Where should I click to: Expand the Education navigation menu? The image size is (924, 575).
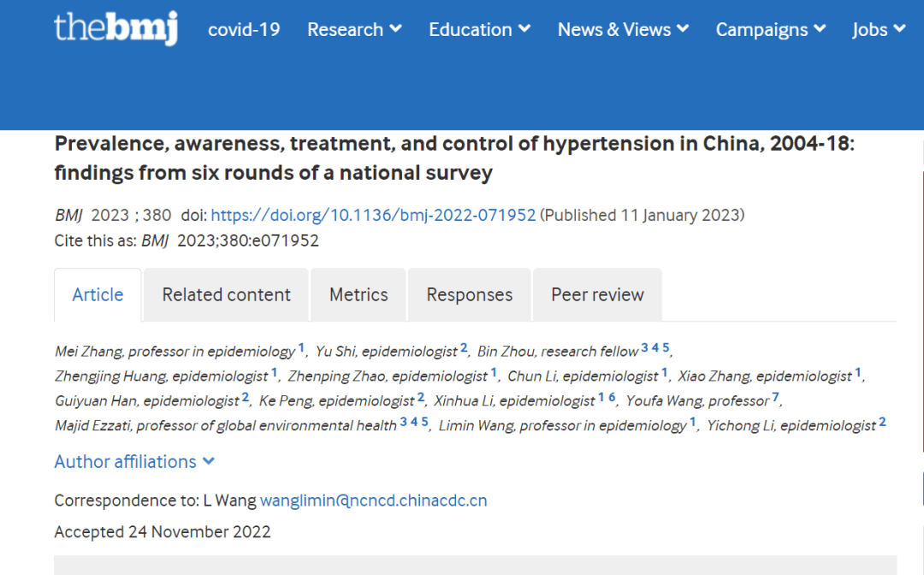(478, 29)
